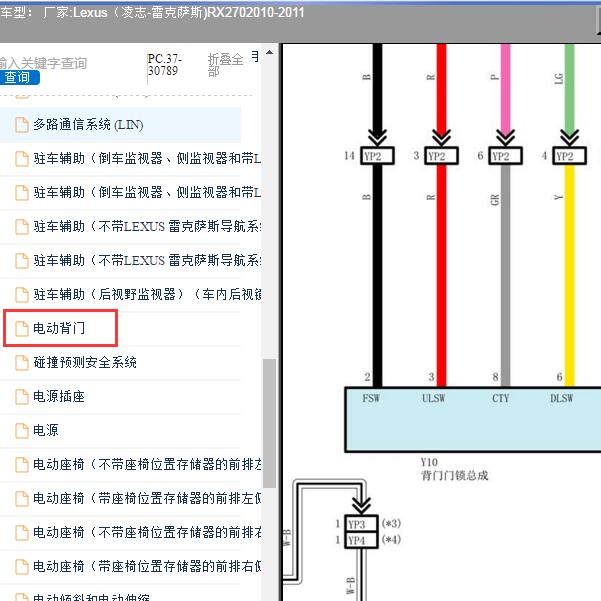Click document icon beside 碰撞预测安全系统
This screenshot has height=601, width=601.
(22, 363)
